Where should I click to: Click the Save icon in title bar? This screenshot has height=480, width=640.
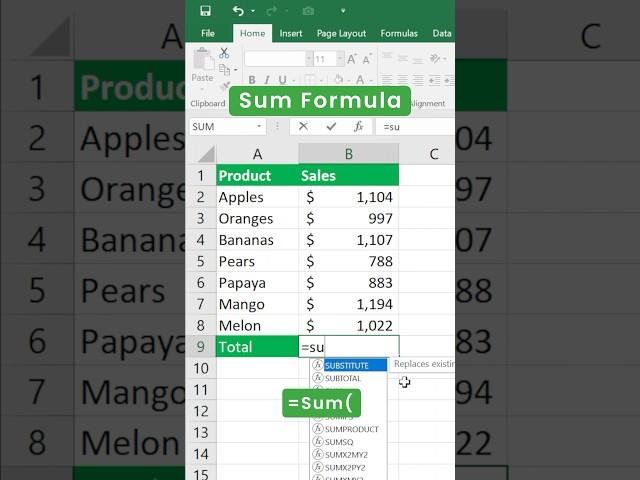[x=205, y=11]
